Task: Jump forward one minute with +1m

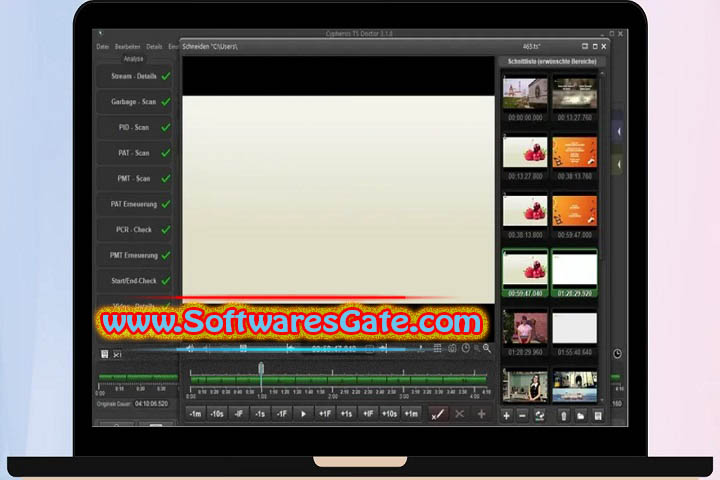Action: click(x=411, y=414)
